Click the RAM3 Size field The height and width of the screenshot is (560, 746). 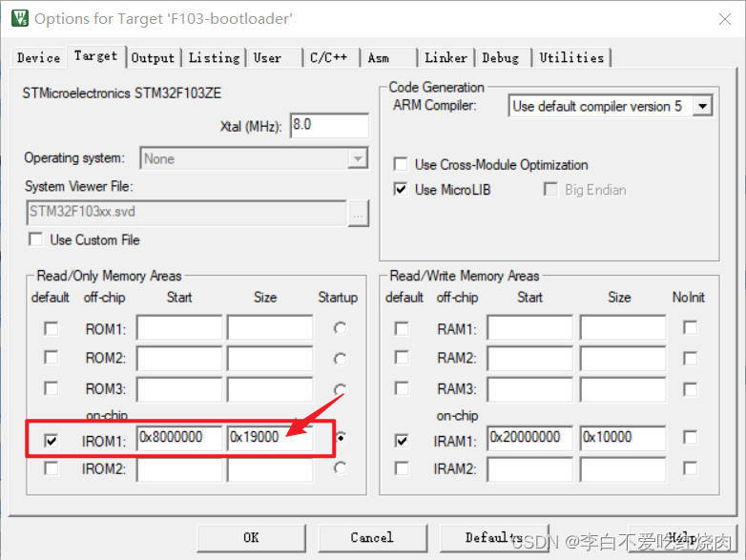(623, 389)
